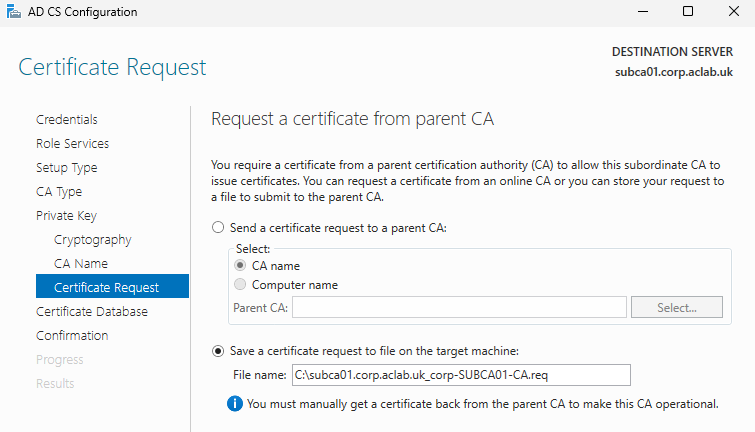This screenshot has height=432, width=755.
Task: Click the blue information icon
Action: click(234, 404)
